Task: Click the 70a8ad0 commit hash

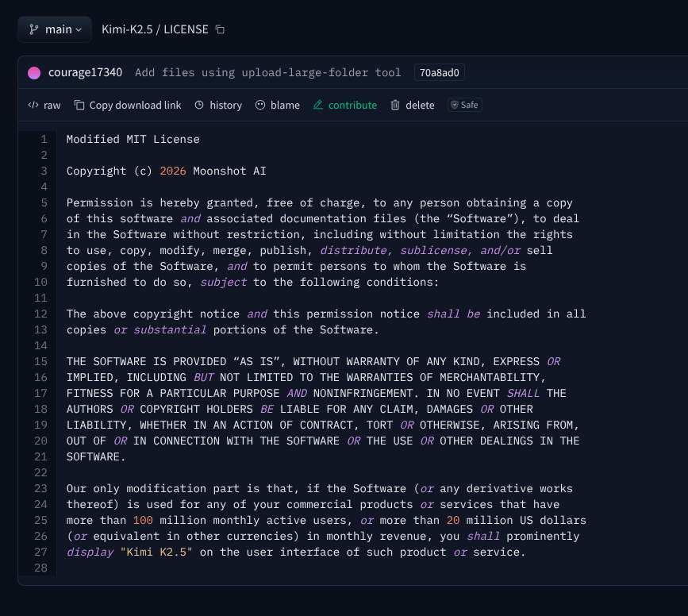Action: [x=440, y=73]
